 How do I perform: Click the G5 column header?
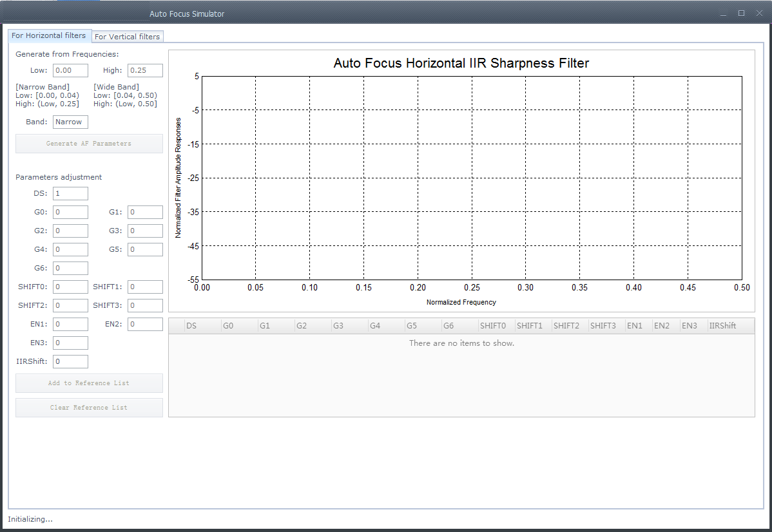423,326
